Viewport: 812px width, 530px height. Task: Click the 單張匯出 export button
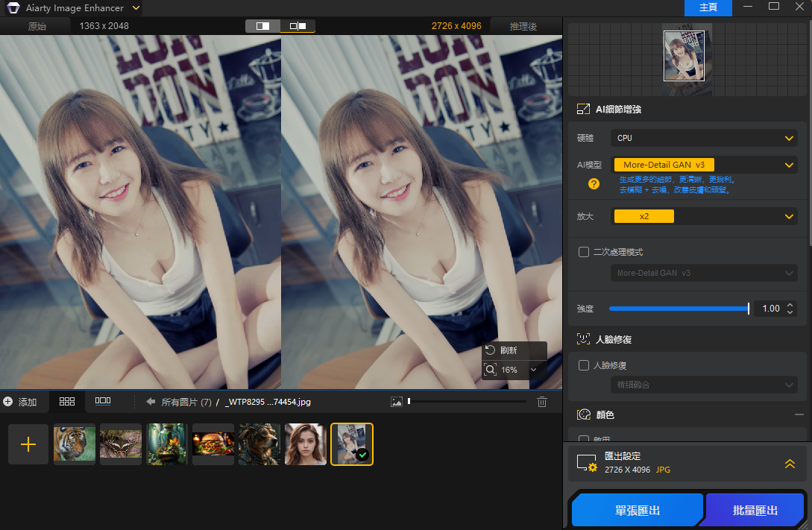point(637,511)
